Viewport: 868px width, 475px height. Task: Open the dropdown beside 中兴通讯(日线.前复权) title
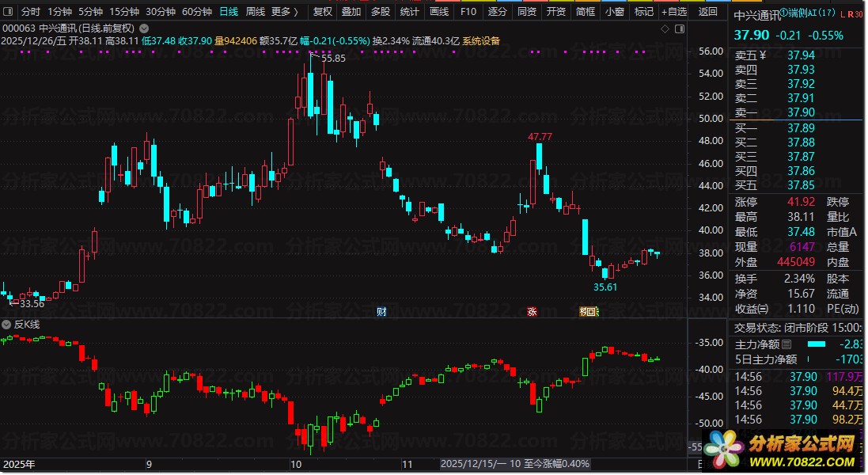[144, 28]
